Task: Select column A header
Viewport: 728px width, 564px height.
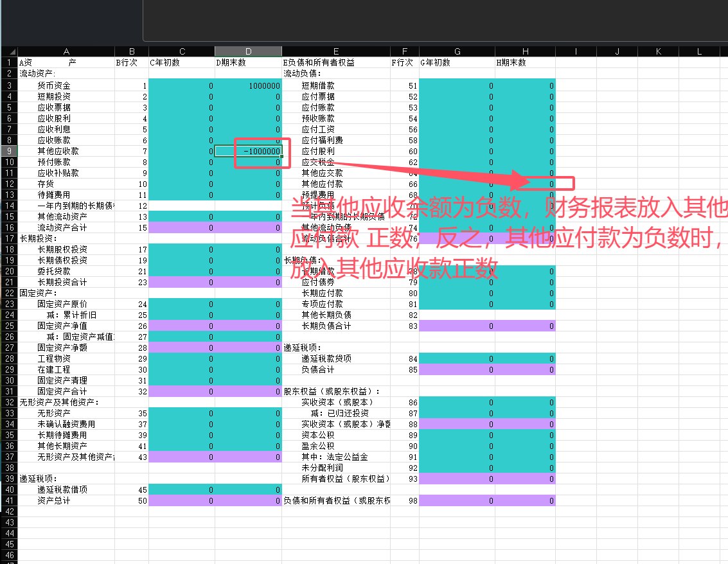Action: [66, 51]
